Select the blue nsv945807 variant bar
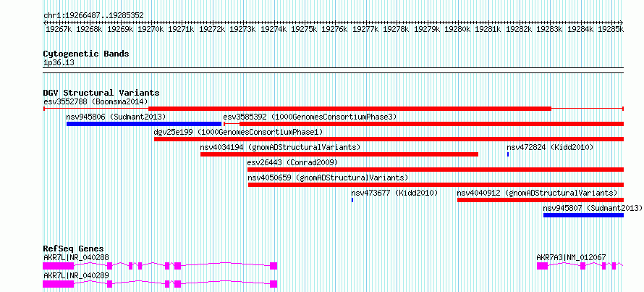The width and height of the screenshot is (644, 292). tap(584, 215)
